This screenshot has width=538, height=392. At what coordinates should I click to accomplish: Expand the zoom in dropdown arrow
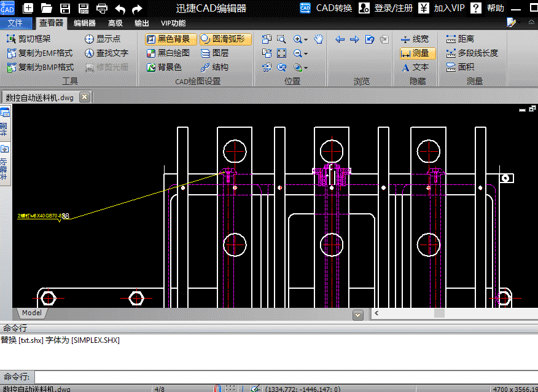[306, 39]
